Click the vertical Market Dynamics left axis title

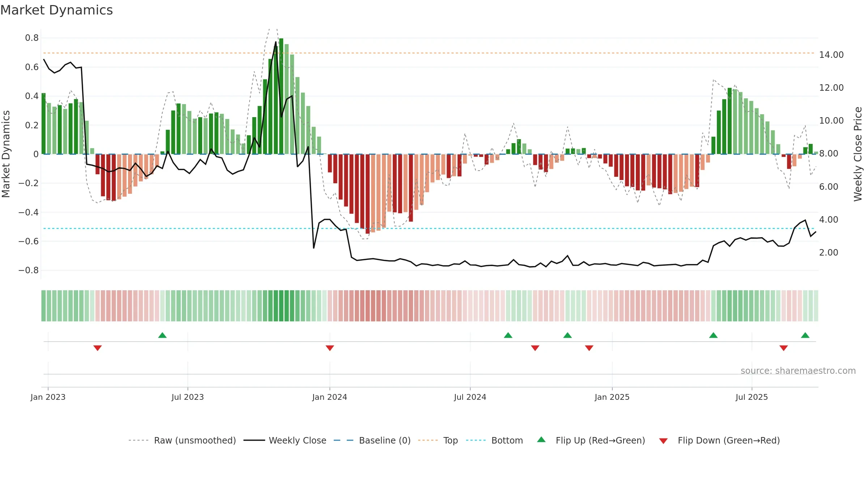(6, 154)
